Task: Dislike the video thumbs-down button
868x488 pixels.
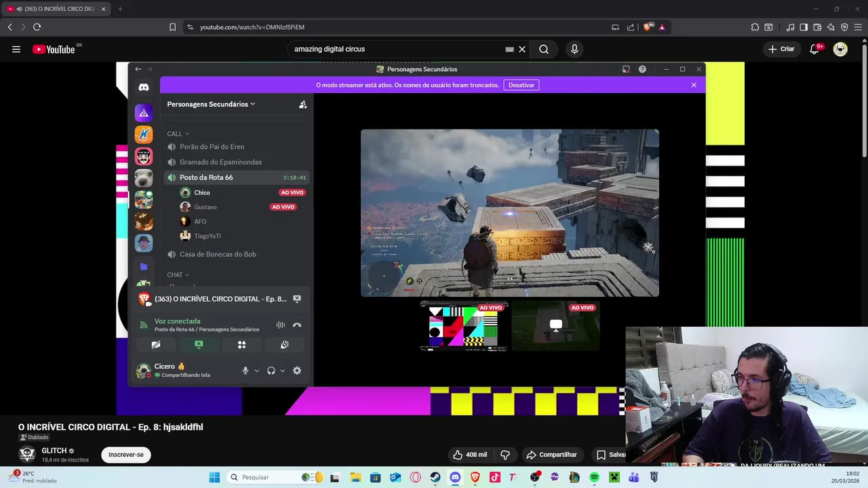Action: (x=505, y=455)
